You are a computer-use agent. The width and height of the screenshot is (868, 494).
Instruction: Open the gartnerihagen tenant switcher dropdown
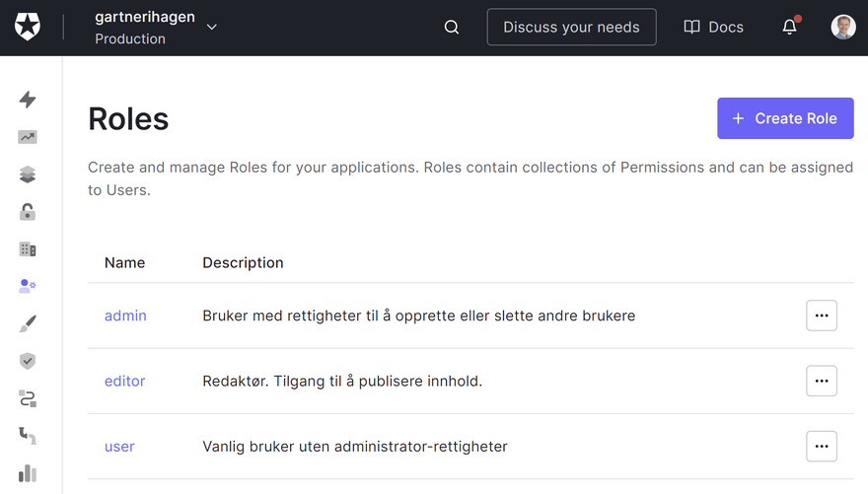point(156,28)
